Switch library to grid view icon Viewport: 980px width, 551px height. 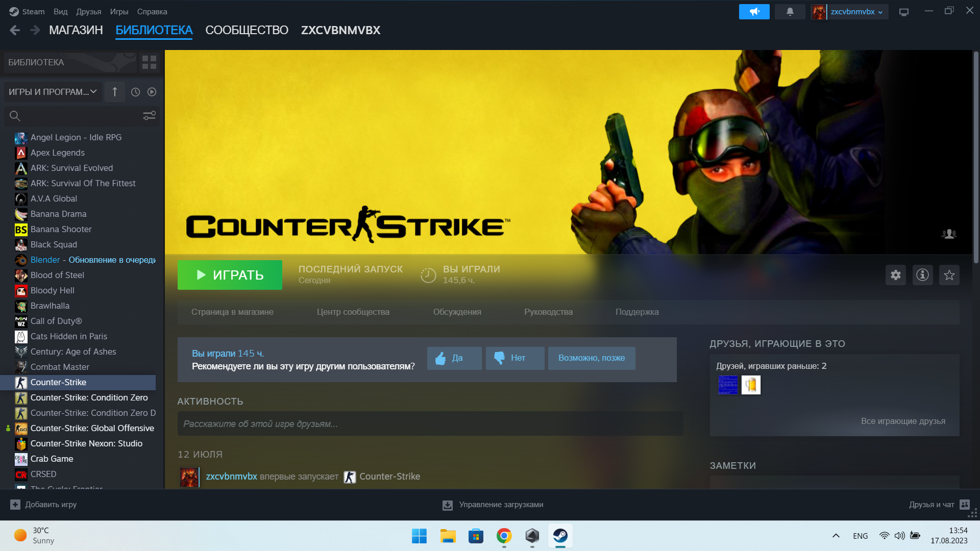pyautogui.click(x=149, y=62)
